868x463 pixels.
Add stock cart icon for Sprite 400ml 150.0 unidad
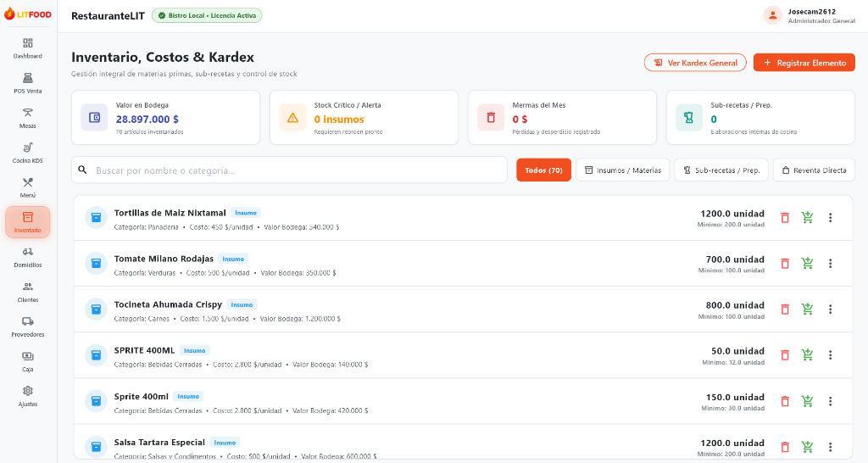(x=808, y=401)
